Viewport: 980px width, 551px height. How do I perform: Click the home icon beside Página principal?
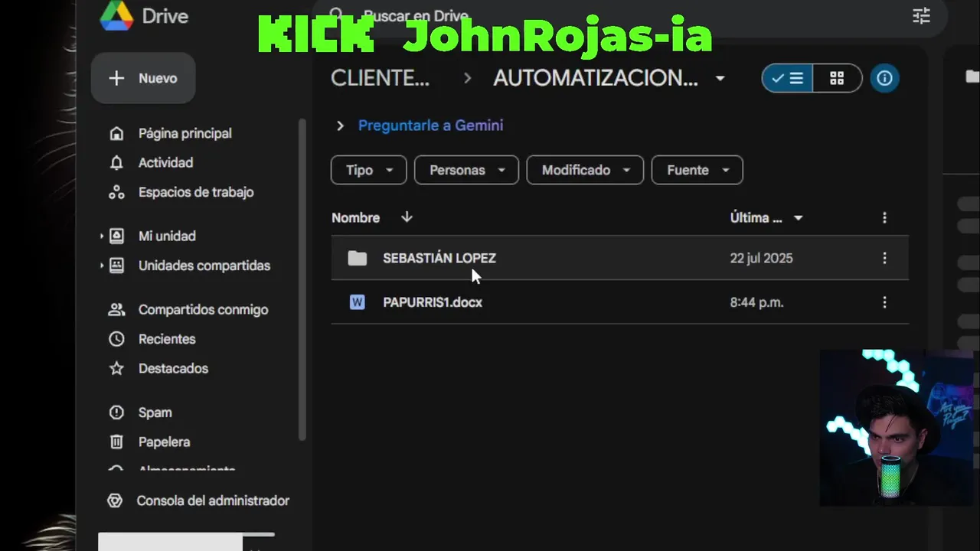116,133
